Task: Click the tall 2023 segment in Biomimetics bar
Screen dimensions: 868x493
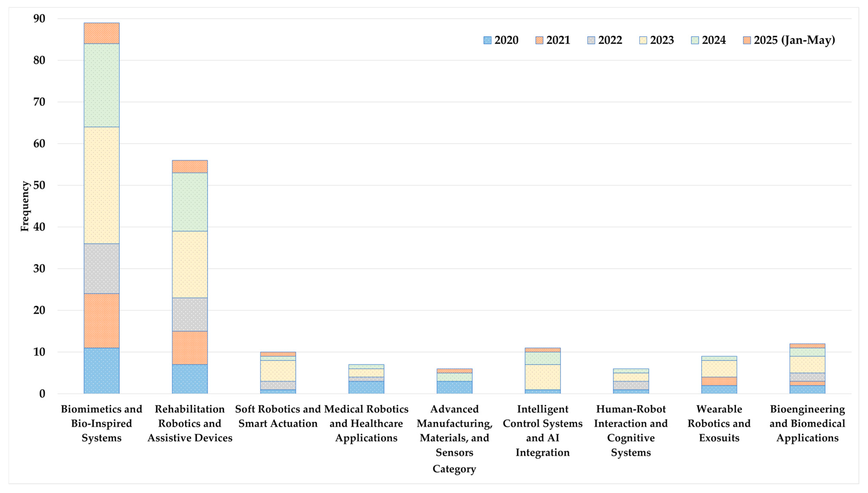Action: pyautogui.click(x=101, y=185)
